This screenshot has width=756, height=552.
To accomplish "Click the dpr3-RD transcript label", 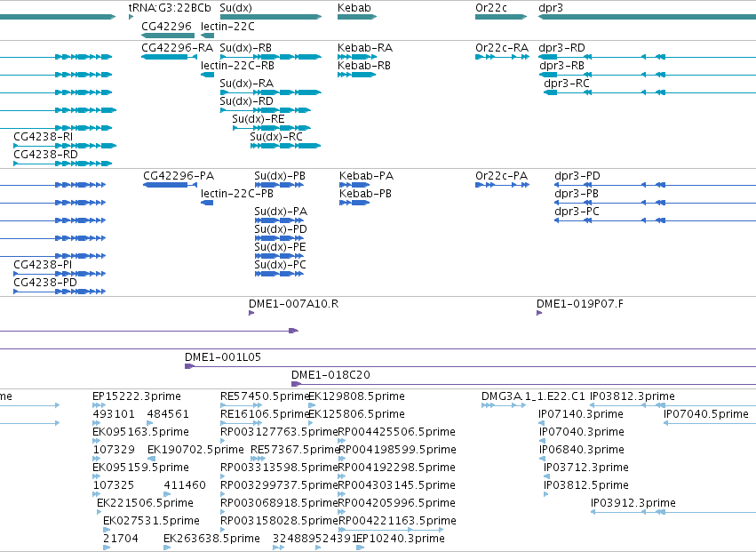I will pyautogui.click(x=561, y=48).
